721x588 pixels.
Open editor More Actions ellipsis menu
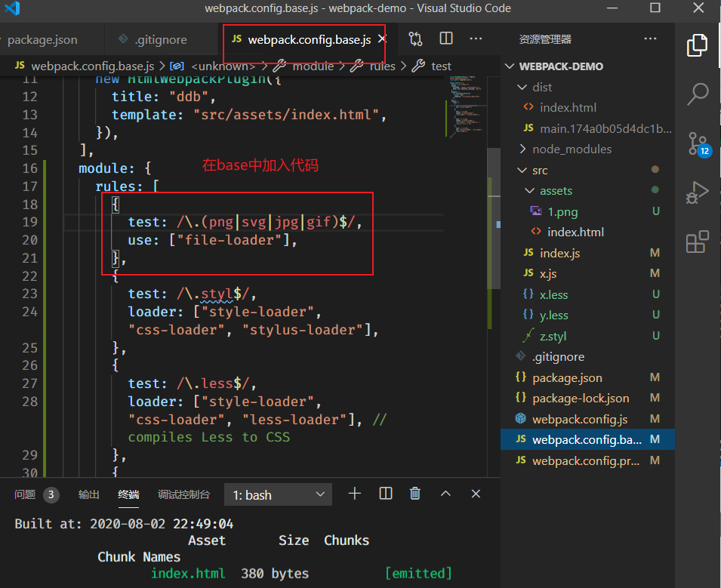(476, 38)
